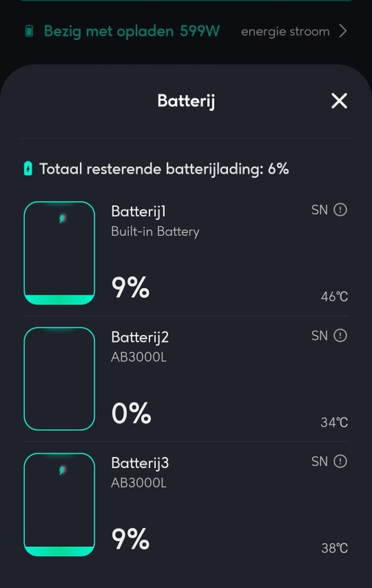Select the Batterij3 AB3000L label
The image size is (372, 588).
[138, 483]
